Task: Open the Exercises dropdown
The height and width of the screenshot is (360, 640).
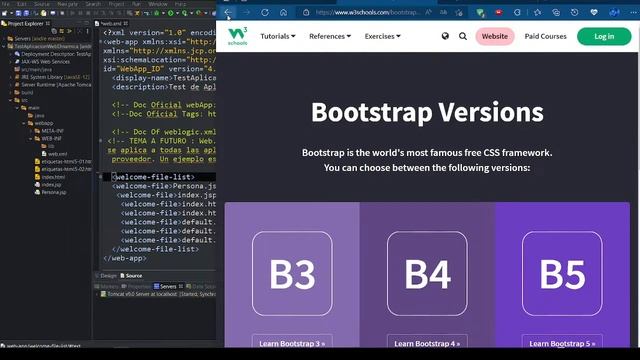Action: coord(382,36)
